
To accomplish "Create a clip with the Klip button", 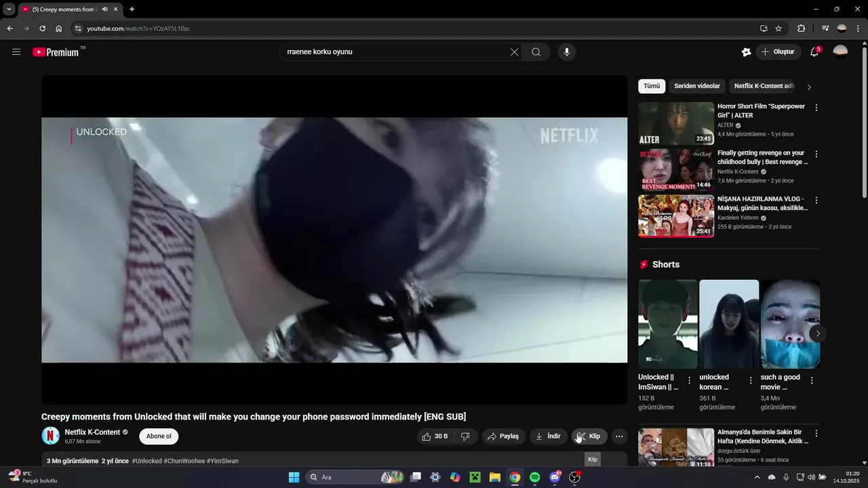I will [589, 436].
